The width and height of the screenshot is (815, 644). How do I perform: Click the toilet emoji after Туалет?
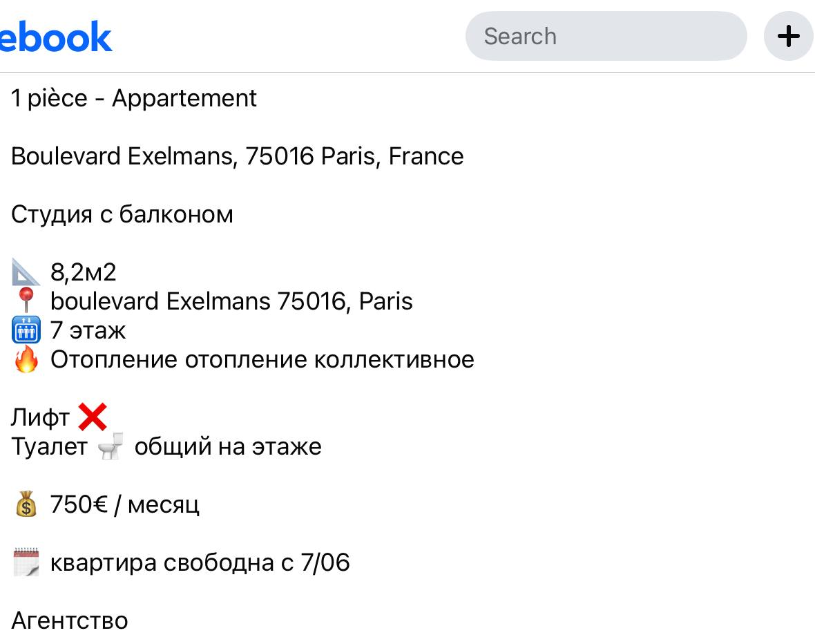111,446
